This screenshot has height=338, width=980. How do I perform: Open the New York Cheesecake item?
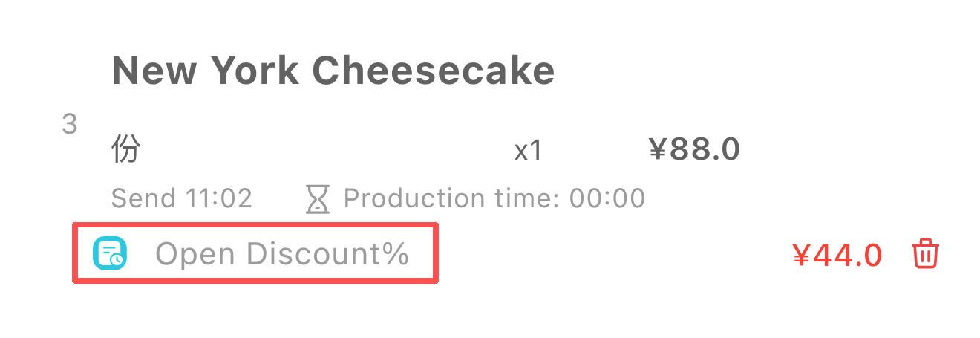pyautogui.click(x=333, y=71)
